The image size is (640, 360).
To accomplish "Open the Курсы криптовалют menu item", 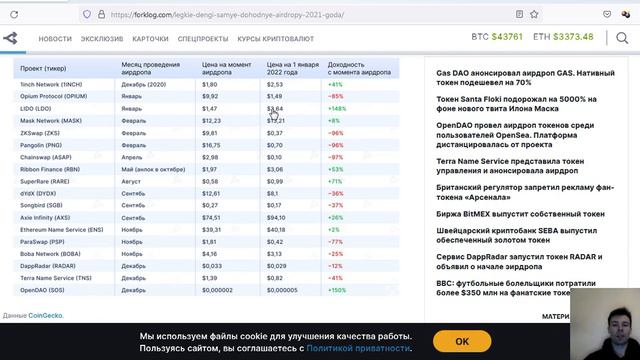I will [x=276, y=39].
